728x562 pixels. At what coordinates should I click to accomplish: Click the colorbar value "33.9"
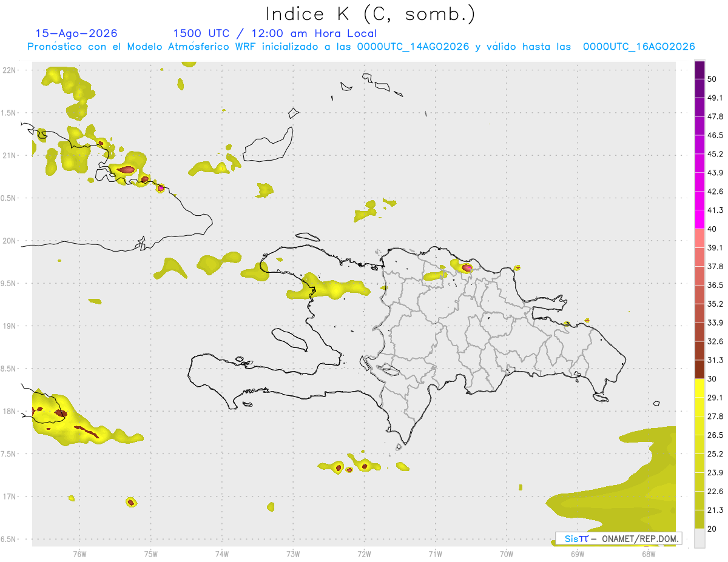(715, 323)
